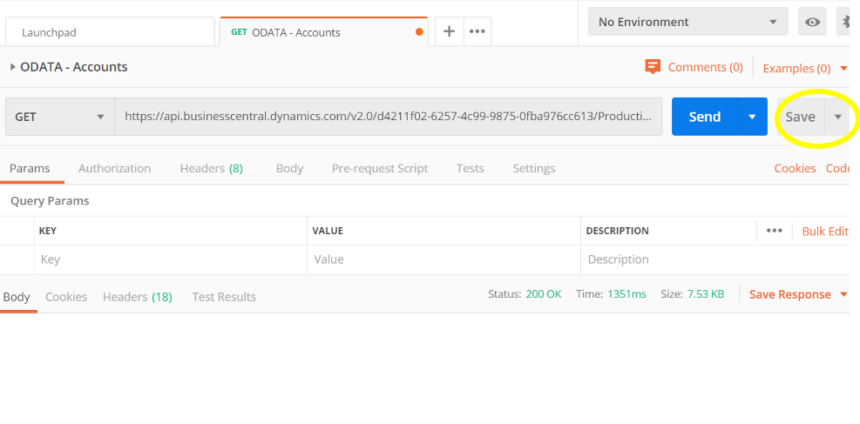Click the Bulk Edit link
Viewport: 860px width, 424px height.
pyautogui.click(x=825, y=231)
